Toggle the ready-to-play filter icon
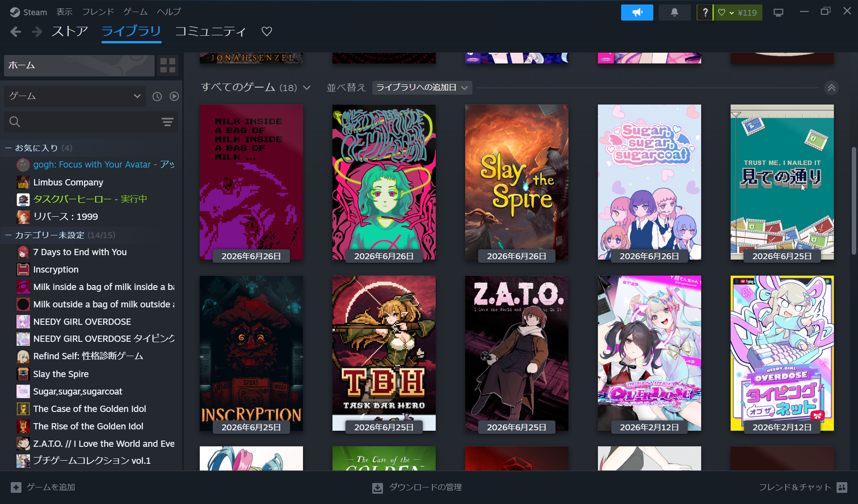This screenshot has width=858, height=504. click(x=174, y=96)
